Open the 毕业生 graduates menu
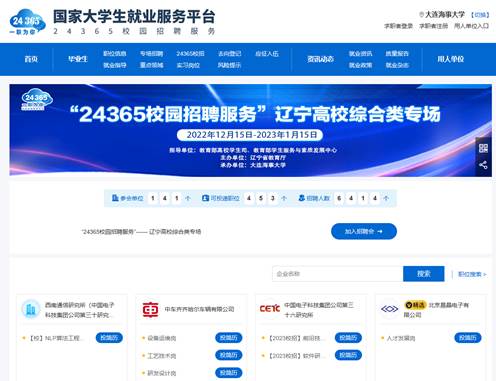Screen dimensions: 496x381 click(x=78, y=59)
